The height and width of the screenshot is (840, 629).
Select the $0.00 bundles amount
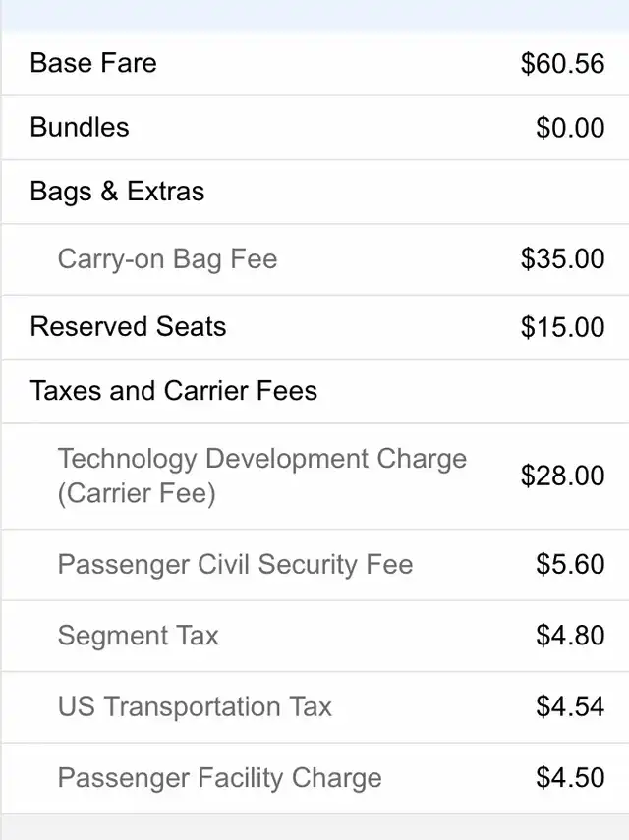click(x=570, y=128)
